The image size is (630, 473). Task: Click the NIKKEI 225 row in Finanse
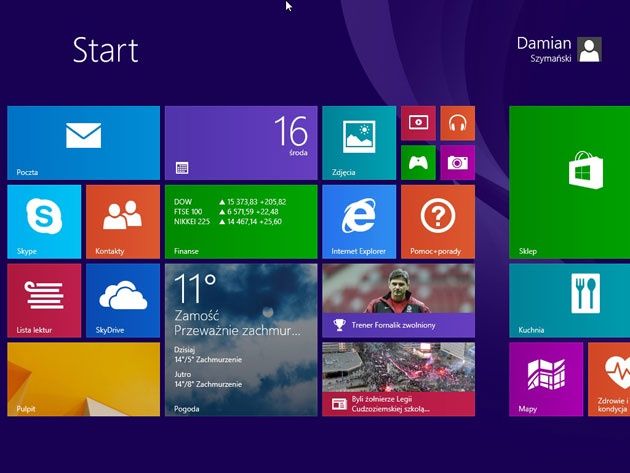click(x=228, y=221)
